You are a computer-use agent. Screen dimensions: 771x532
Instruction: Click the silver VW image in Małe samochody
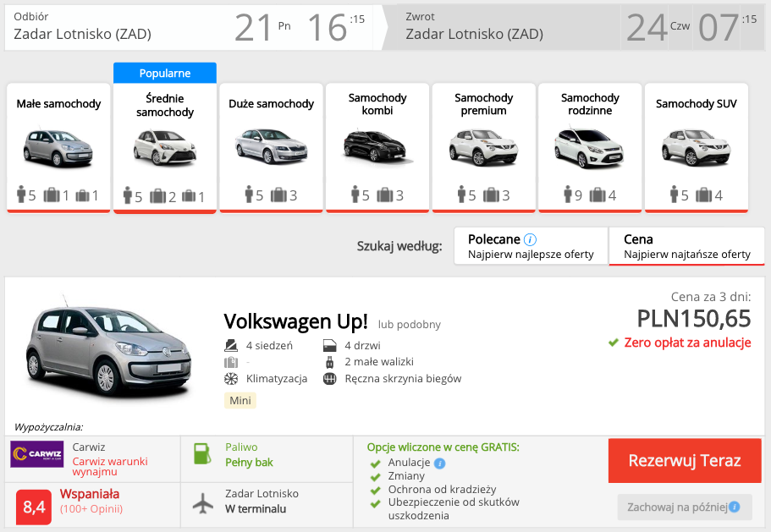point(58,147)
